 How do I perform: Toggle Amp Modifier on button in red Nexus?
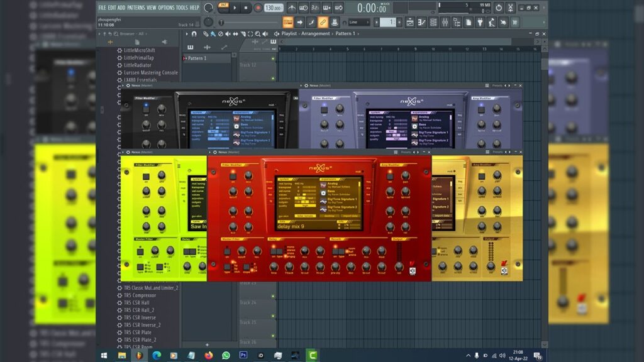coord(390,176)
